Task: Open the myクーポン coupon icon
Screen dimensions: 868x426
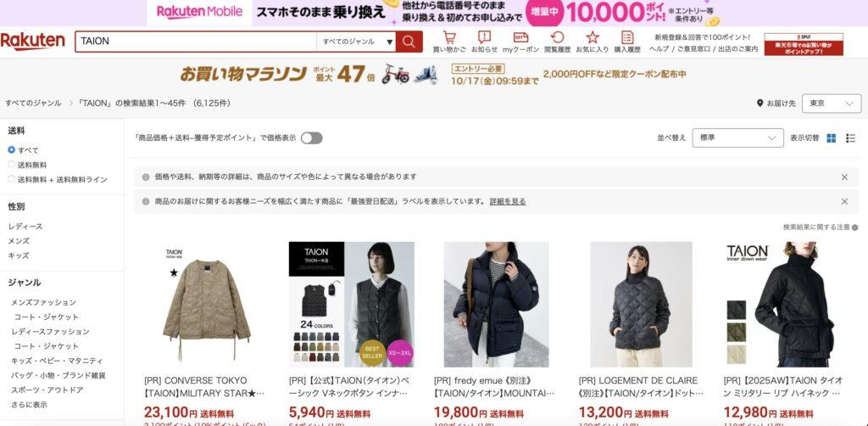Action: pyautogui.click(x=520, y=42)
